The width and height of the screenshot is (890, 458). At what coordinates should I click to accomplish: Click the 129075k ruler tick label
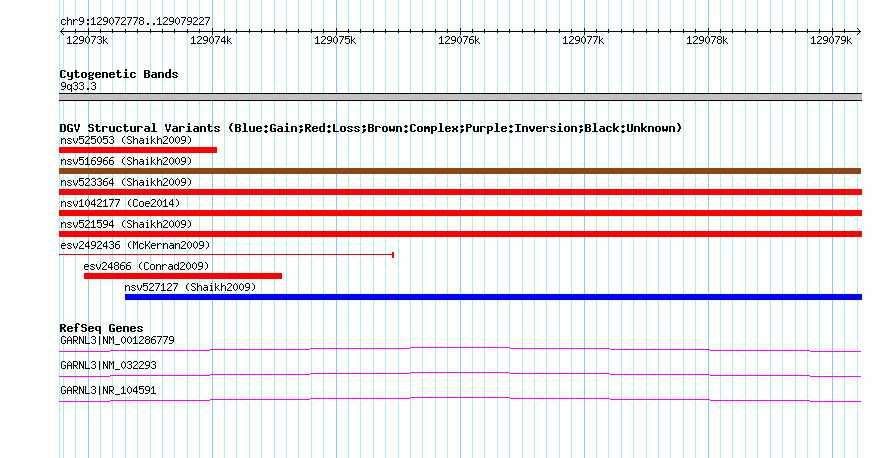pos(335,40)
